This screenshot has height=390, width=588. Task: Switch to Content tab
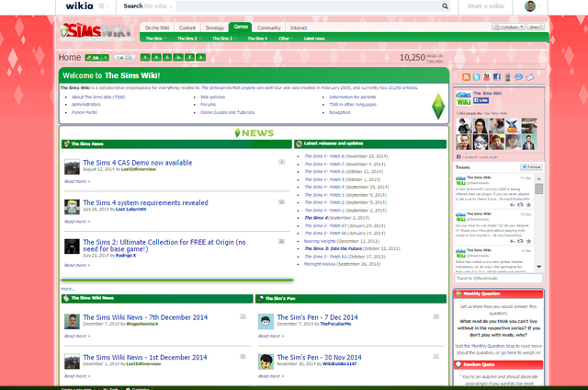click(x=187, y=28)
